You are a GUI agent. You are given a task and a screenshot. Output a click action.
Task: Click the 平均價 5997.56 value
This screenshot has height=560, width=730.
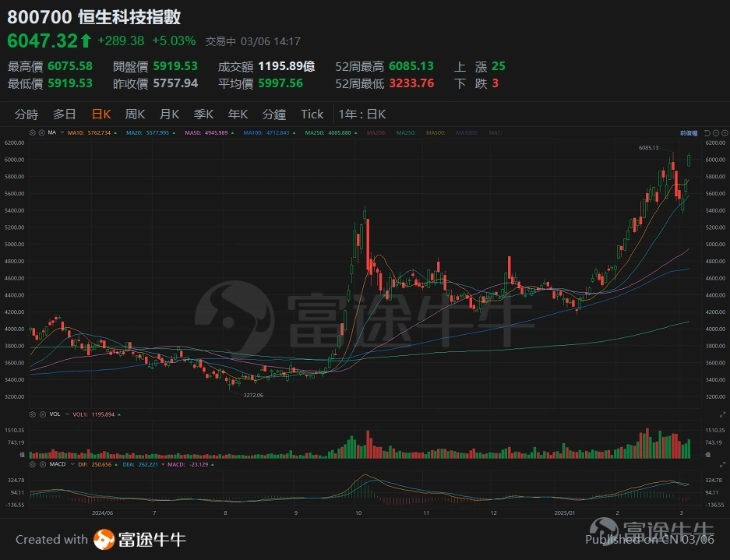click(x=280, y=83)
